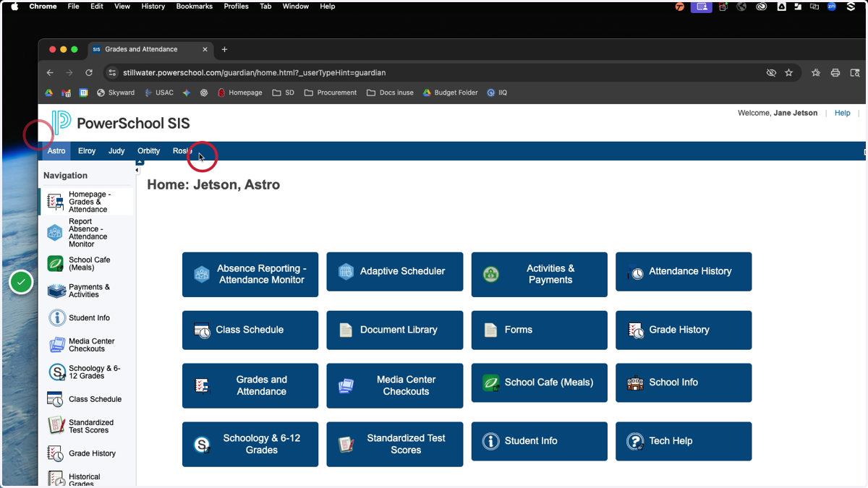Open the Docs inuse bookmarks folder
The image size is (868, 488).
click(x=390, y=93)
